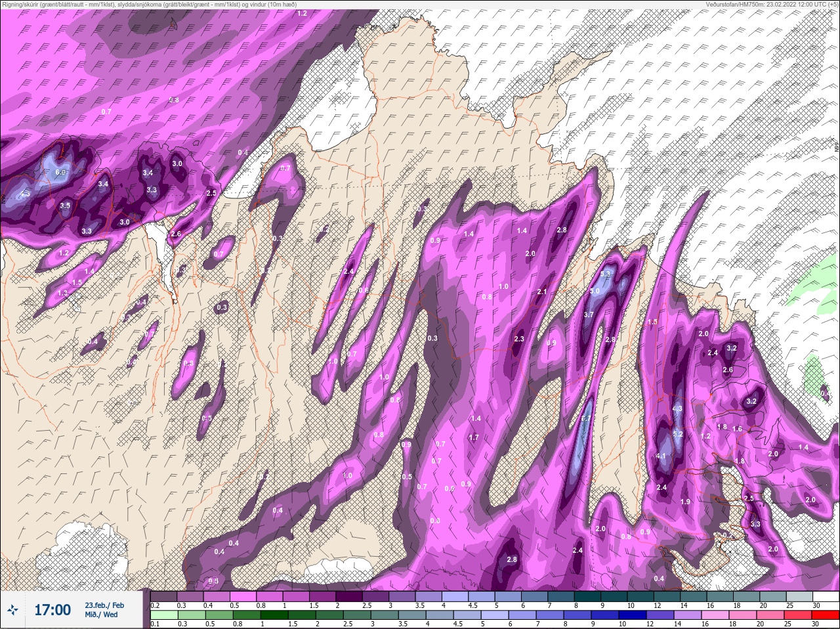Select the pink 18 swatch in rain legend
This screenshot has width=840, height=629.
click(x=744, y=615)
